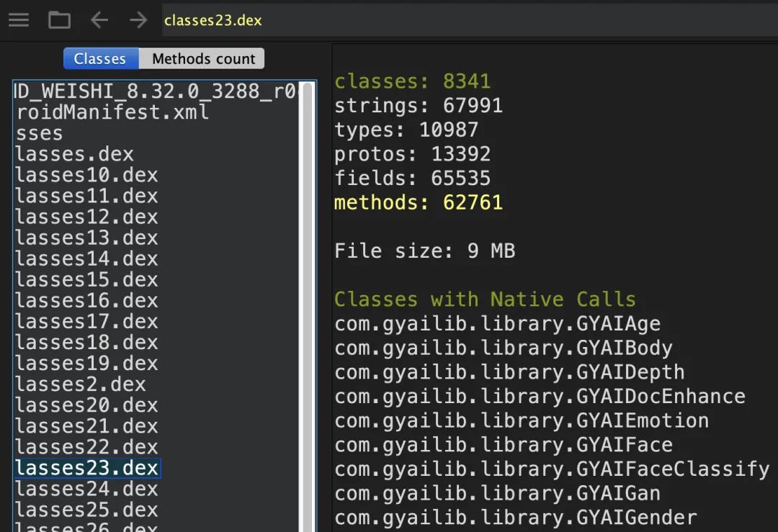This screenshot has width=778, height=532.
Task: Open the hamburger menu icon
Action: 19,20
